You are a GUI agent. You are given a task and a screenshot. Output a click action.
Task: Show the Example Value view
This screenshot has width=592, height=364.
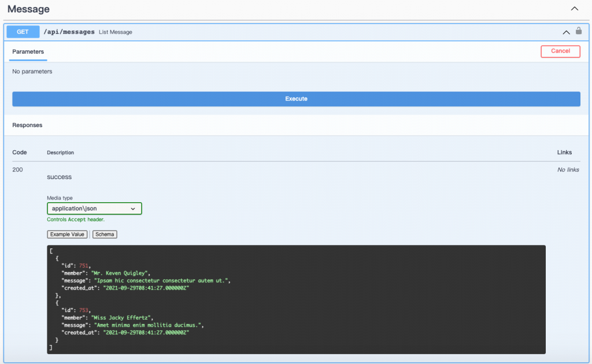coord(67,234)
